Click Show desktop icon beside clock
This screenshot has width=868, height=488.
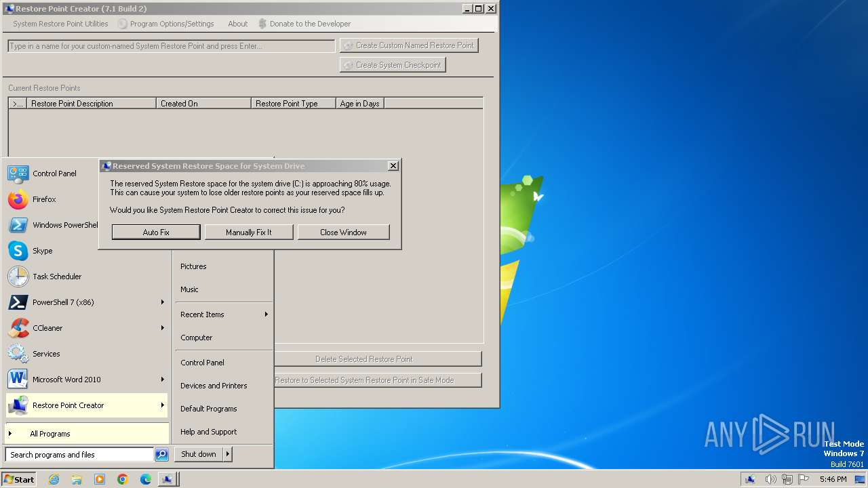pos(860,479)
